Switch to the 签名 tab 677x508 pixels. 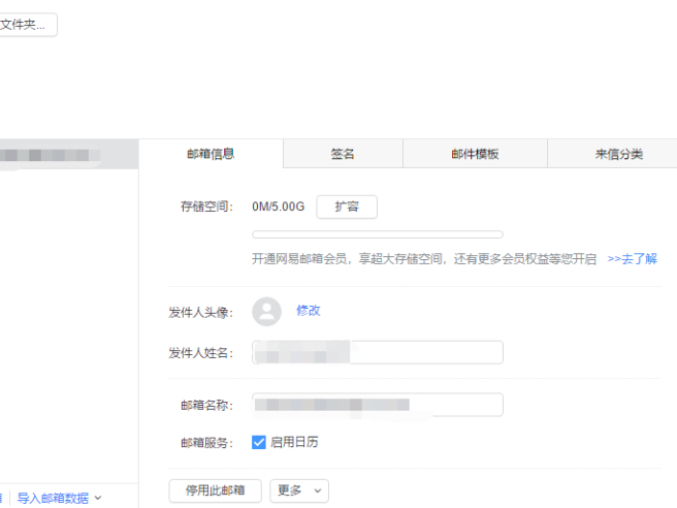click(x=343, y=154)
